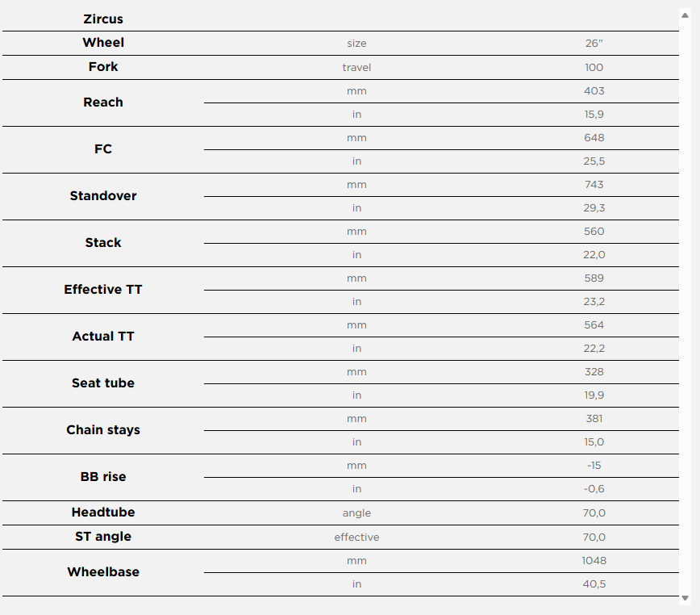700x615 pixels.
Task: Click the Wheel row label
Action: (x=103, y=43)
